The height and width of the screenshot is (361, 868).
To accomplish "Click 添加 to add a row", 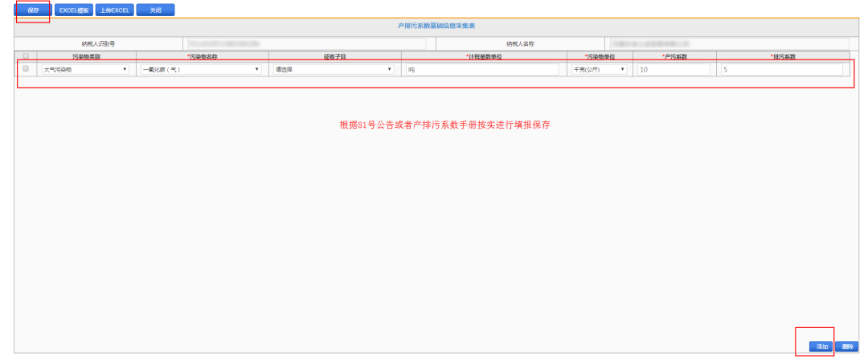I will coord(821,347).
